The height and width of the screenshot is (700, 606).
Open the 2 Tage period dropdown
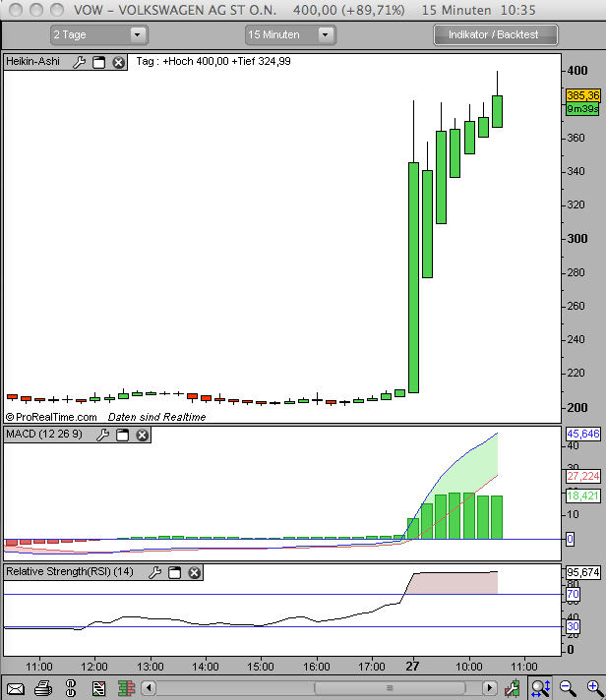pyautogui.click(x=99, y=34)
